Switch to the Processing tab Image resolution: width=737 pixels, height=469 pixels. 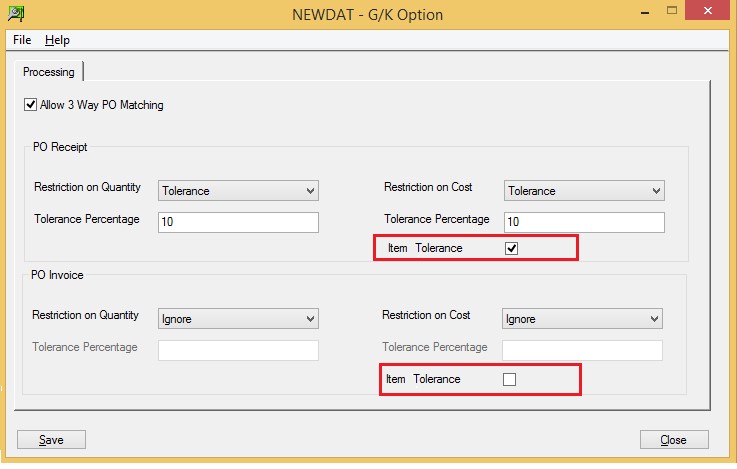[49, 72]
